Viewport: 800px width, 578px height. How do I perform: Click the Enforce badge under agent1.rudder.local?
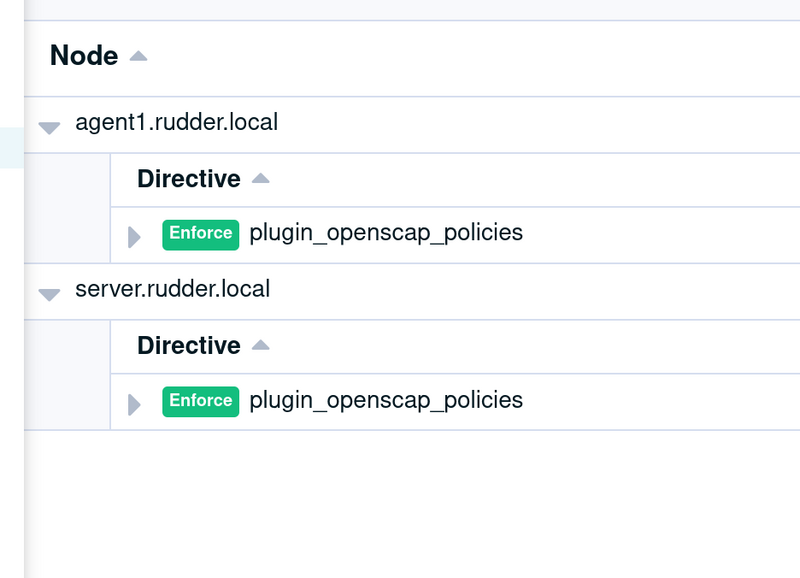(201, 235)
